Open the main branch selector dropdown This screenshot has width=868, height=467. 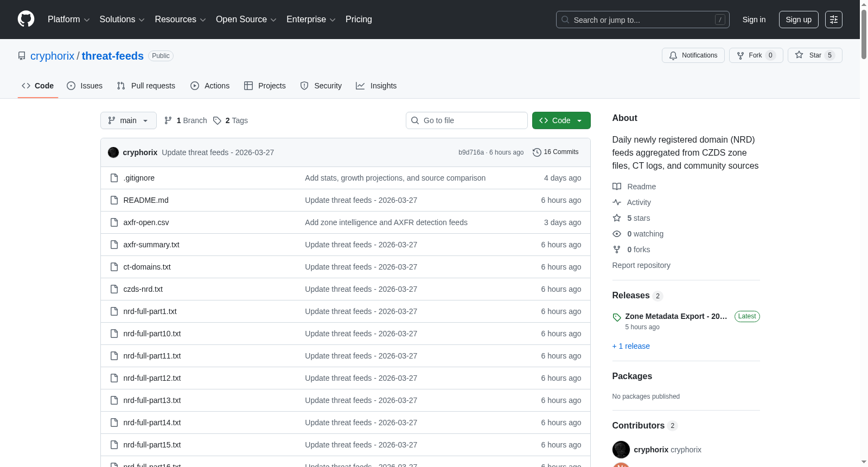[x=129, y=120]
